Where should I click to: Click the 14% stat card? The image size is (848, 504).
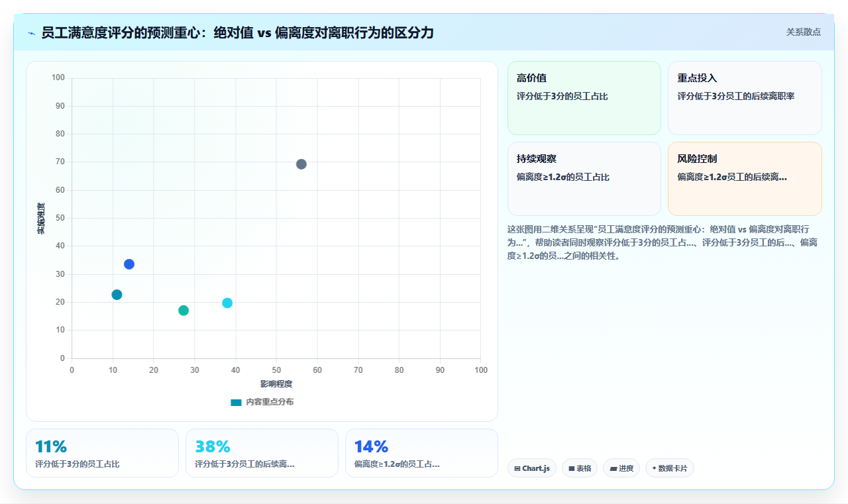tap(421, 453)
